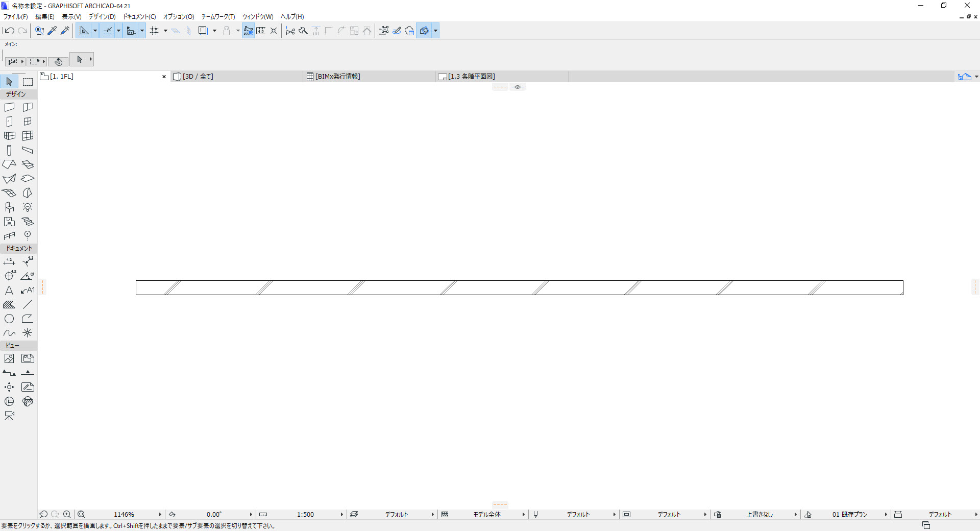Select the Text tool with letter A
This screenshot has height=531, width=980.
[x=9, y=291]
